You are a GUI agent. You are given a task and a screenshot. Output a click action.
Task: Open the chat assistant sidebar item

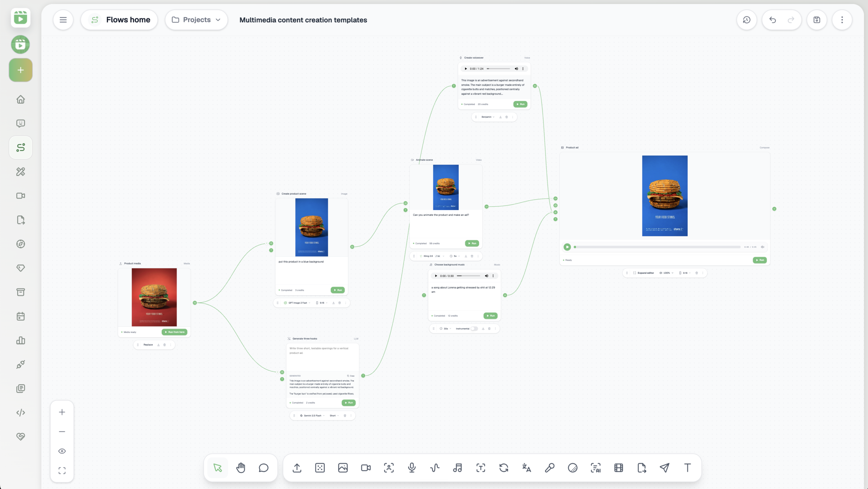[21, 123]
